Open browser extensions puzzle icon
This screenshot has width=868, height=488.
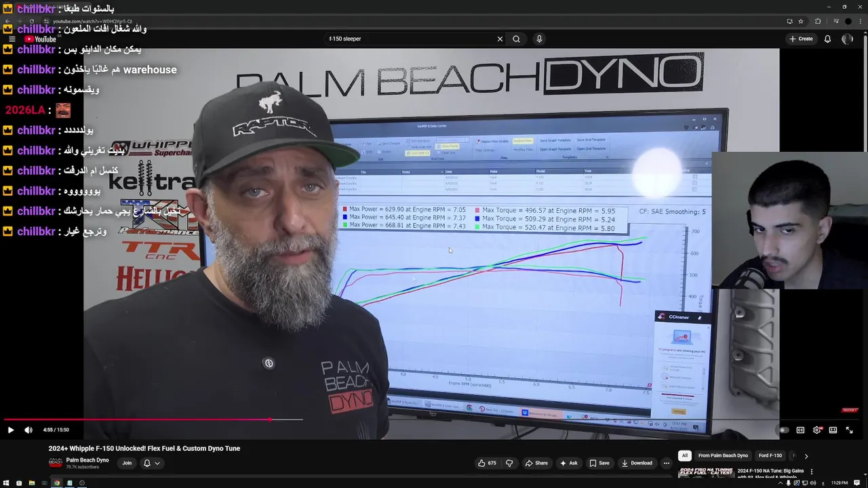click(818, 21)
